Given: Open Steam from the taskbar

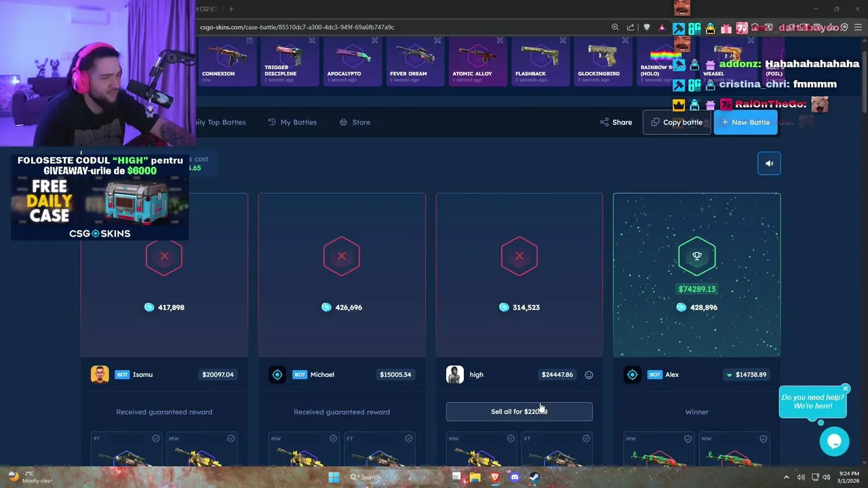Looking at the screenshot, I should click(534, 477).
